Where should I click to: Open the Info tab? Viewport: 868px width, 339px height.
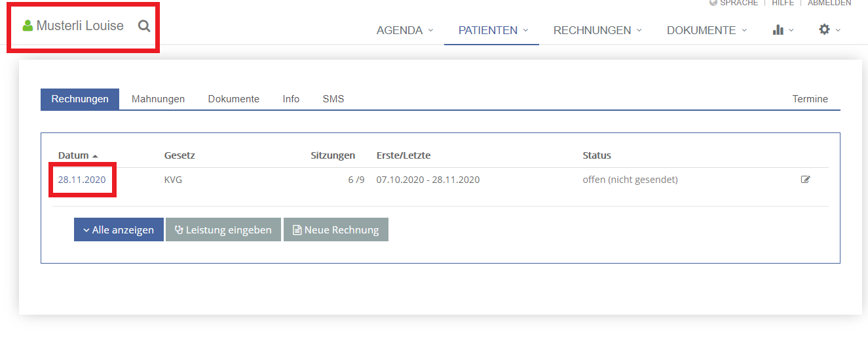291,99
